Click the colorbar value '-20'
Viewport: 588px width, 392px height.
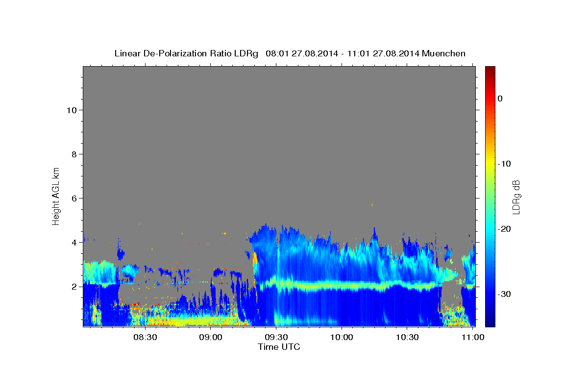(x=504, y=229)
